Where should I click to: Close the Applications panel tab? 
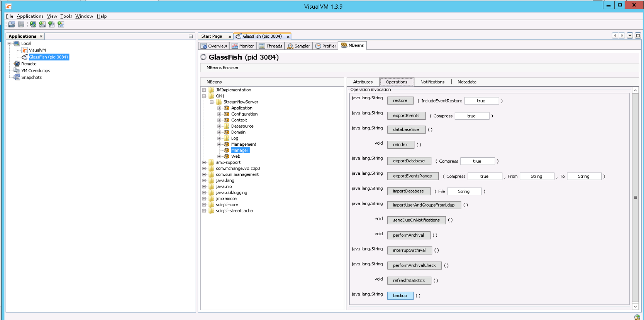tap(41, 36)
